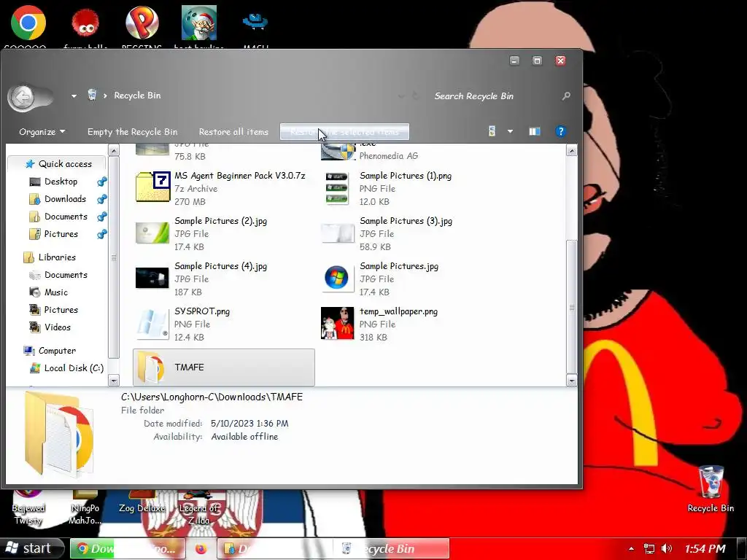
Task: Select Sample Pictures (1).png thumbnail
Action: 337,189
